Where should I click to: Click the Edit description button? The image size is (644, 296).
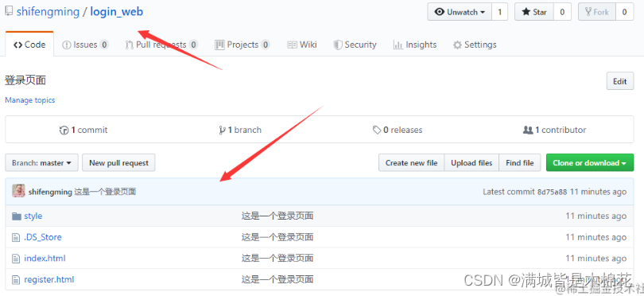click(620, 81)
